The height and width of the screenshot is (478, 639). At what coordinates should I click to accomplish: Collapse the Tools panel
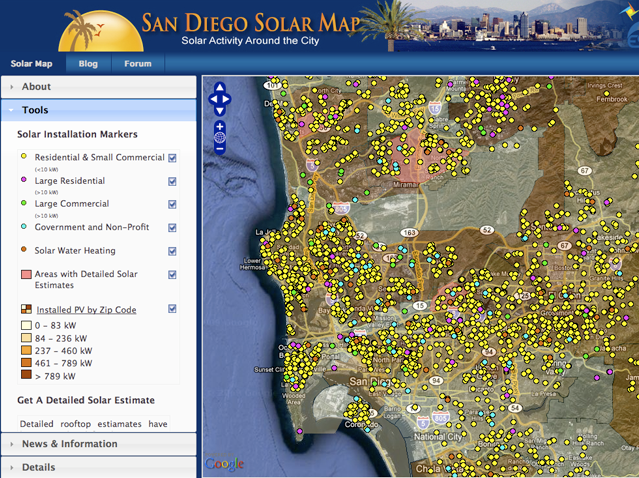pyautogui.click(x=99, y=110)
